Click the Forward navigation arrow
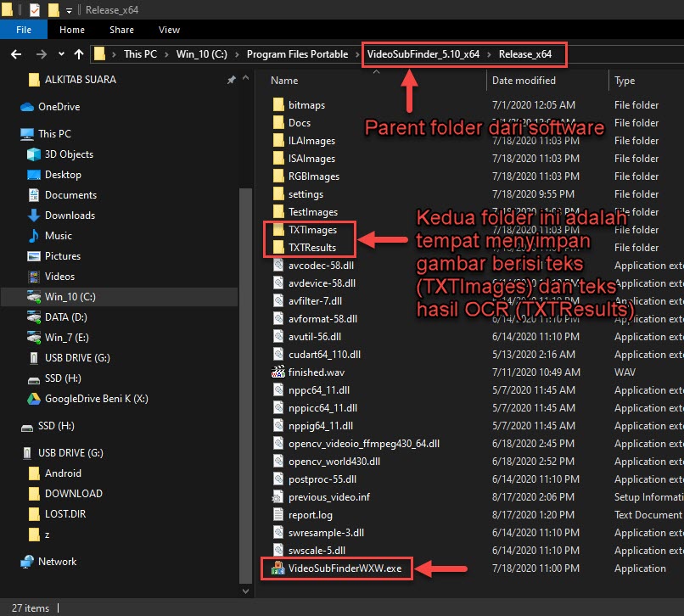684x616 pixels. [x=42, y=54]
